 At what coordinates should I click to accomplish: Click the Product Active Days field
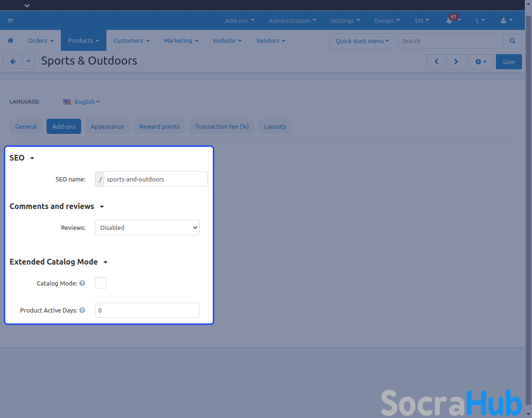point(147,310)
